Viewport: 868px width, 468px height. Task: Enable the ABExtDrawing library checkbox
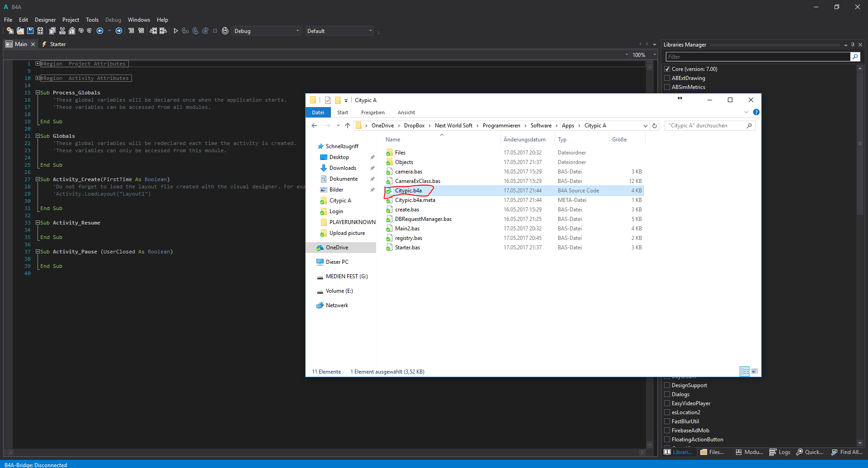667,78
